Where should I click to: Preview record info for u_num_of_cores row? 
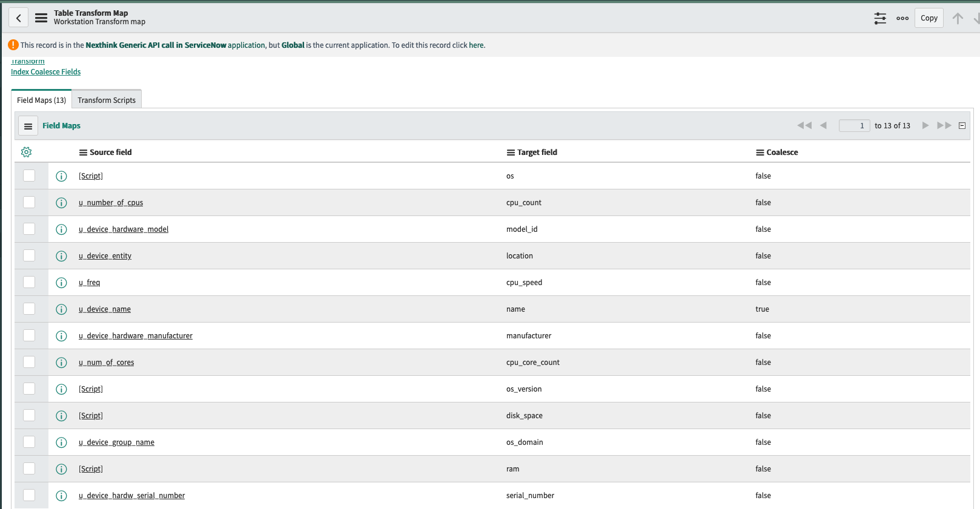61,363
